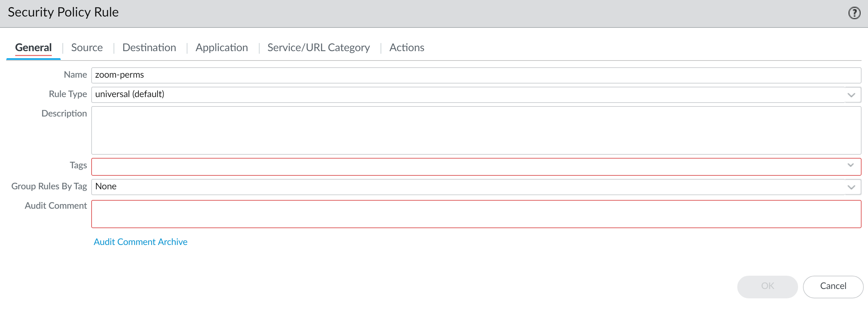Expand the Rule Type dropdown arrow

pos(851,95)
